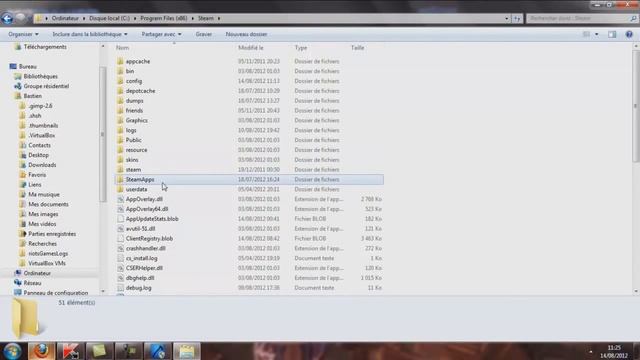Select the cs_install.log file
640x360 pixels.
point(142,258)
